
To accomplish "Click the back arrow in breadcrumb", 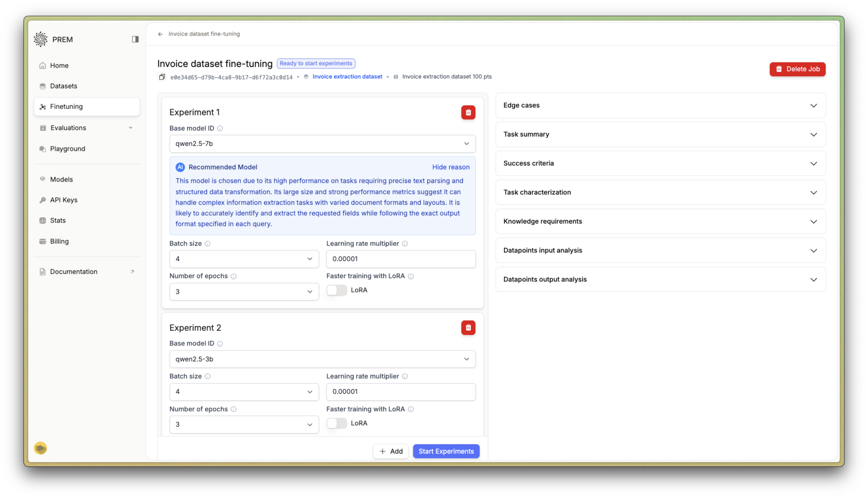I will click(160, 34).
